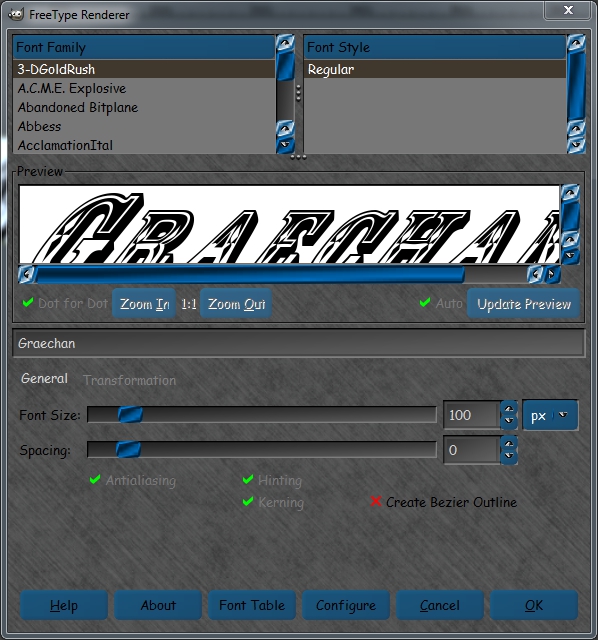Click the Font Family scrollbar thumb
The image size is (598, 640).
285,65
